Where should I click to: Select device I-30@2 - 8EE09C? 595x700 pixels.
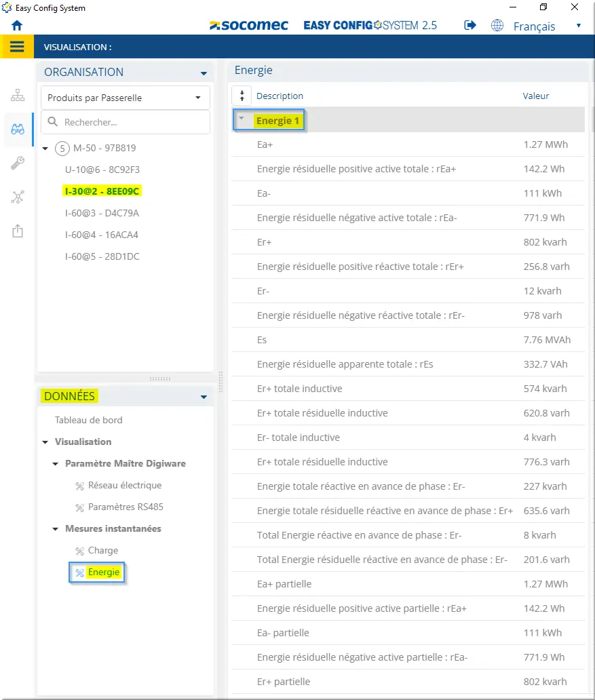tap(102, 191)
